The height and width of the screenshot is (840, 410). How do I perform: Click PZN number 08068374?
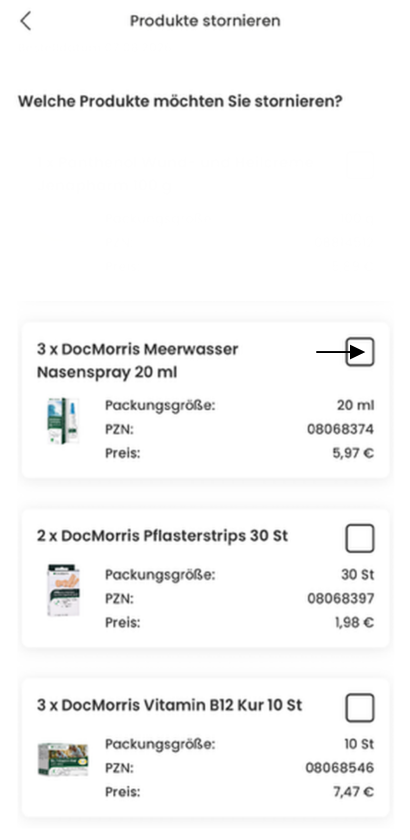pyautogui.click(x=340, y=429)
